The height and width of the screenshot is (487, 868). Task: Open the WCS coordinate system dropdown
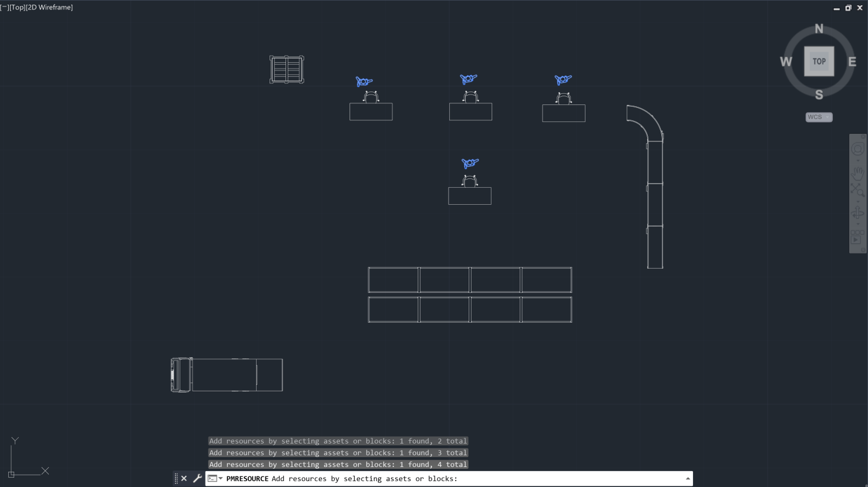[819, 117]
